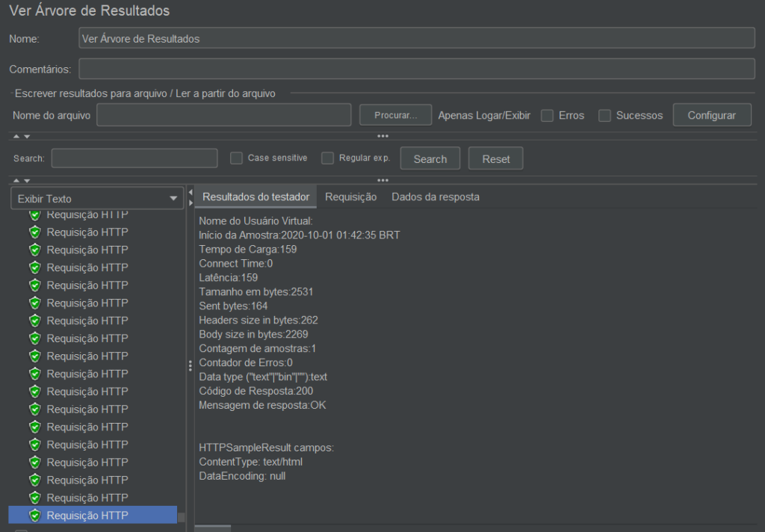
Task: Click the 'Contador de Erros:0' line
Action: pyautogui.click(x=246, y=362)
